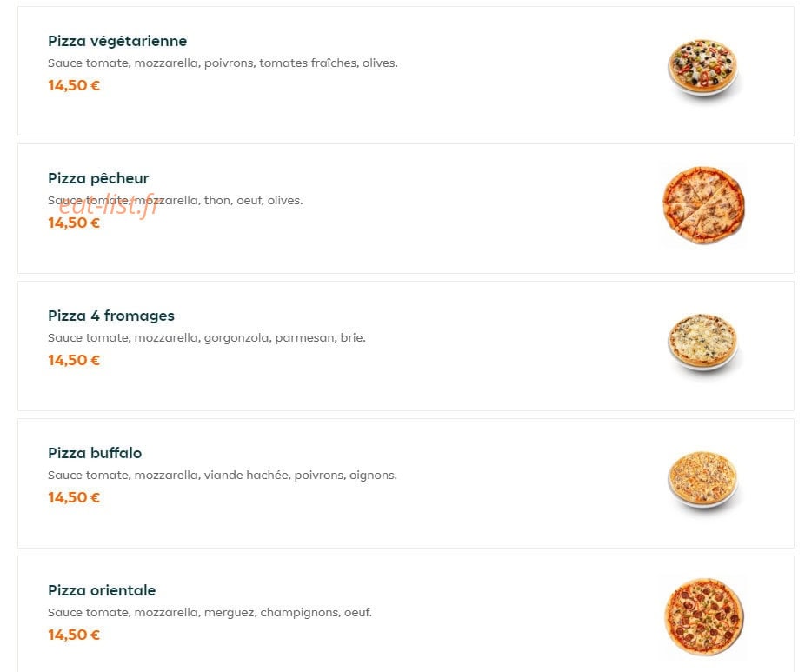Viewport: 805px width, 672px height.
Task: Click the eat-list.fr watermark
Action: pyautogui.click(x=109, y=206)
